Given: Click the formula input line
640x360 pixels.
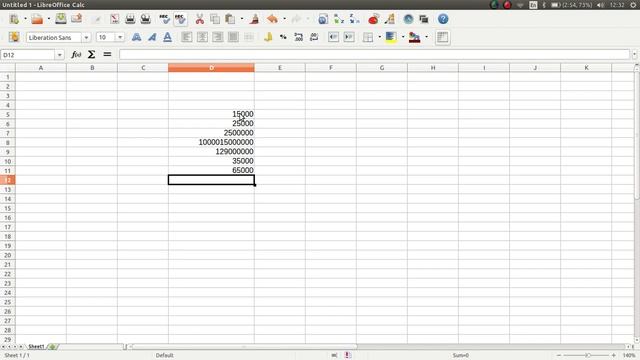Looking at the screenshot, I should 374,55.
